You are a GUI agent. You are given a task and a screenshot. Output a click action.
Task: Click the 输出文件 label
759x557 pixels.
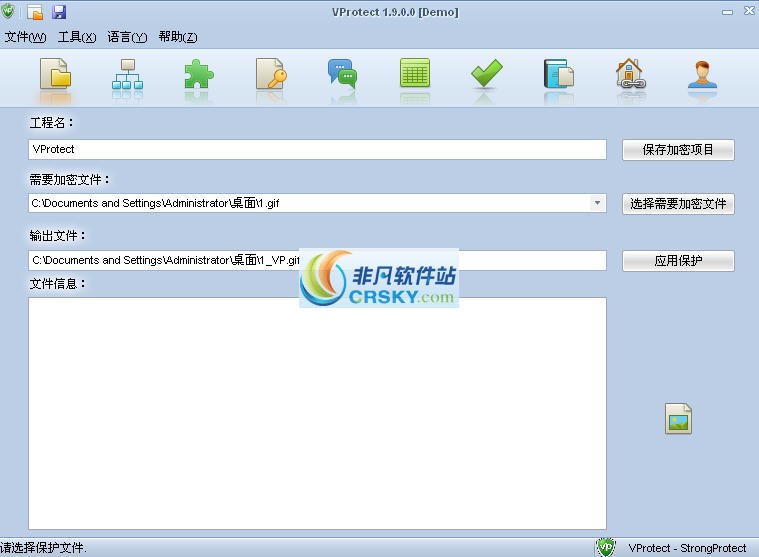58,236
